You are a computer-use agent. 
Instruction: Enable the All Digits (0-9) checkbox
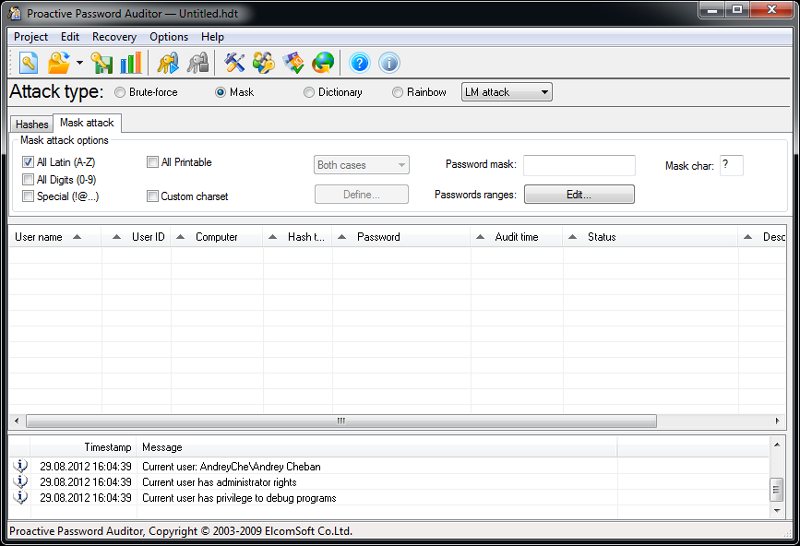pyautogui.click(x=28, y=180)
